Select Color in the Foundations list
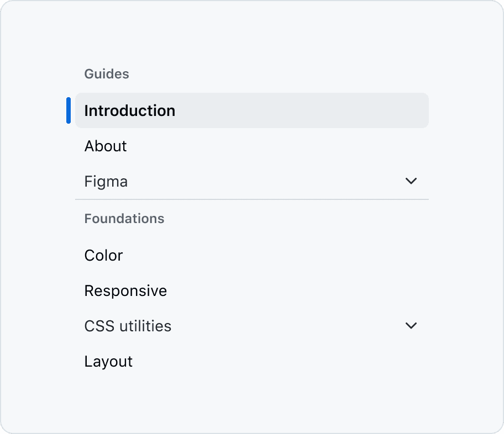Image resolution: width=504 pixels, height=434 pixels. click(x=103, y=255)
